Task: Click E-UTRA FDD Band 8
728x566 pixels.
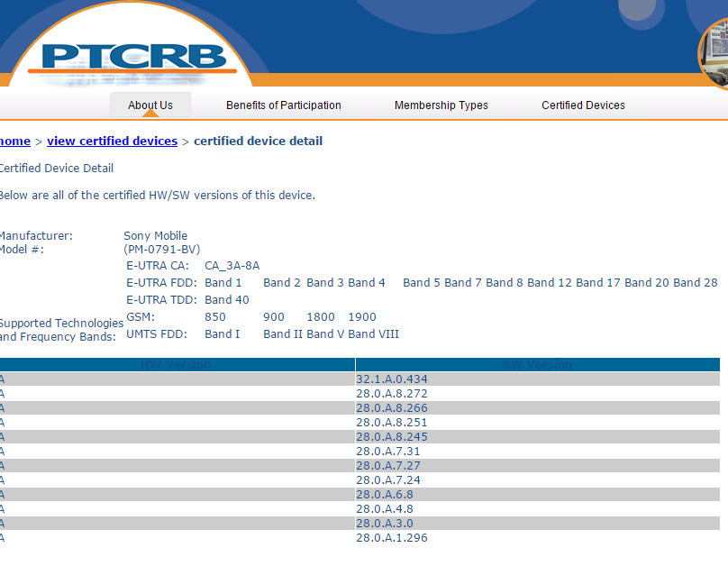Action: [505, 283]
